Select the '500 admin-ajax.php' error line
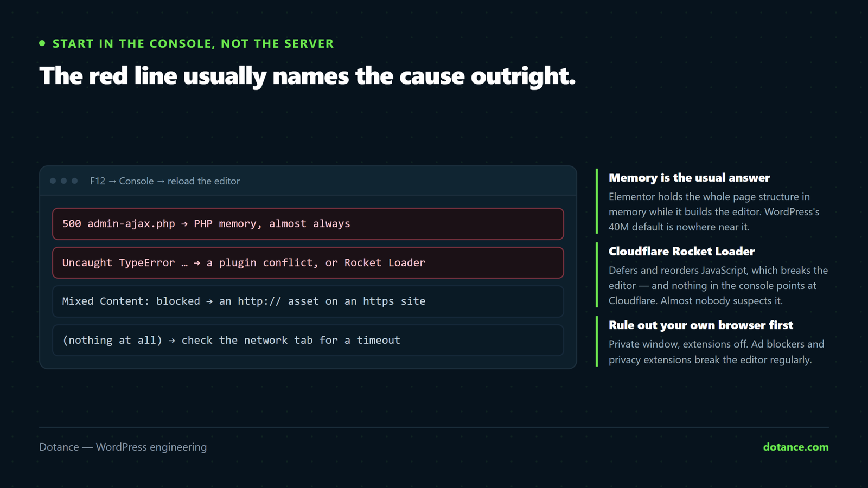Viewport: 868px width, 488px height. [308, 224]
